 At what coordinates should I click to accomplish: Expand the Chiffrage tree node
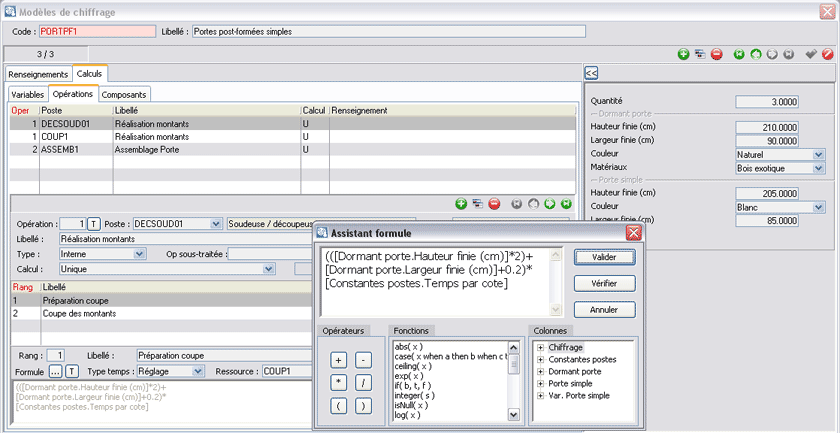(541, 347)
